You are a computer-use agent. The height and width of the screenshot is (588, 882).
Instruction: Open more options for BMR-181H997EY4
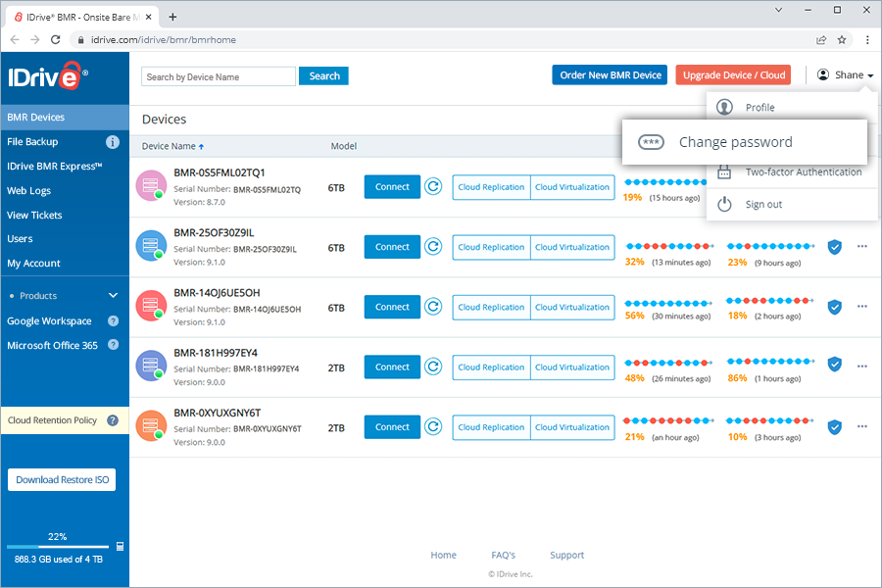(862, 367)
